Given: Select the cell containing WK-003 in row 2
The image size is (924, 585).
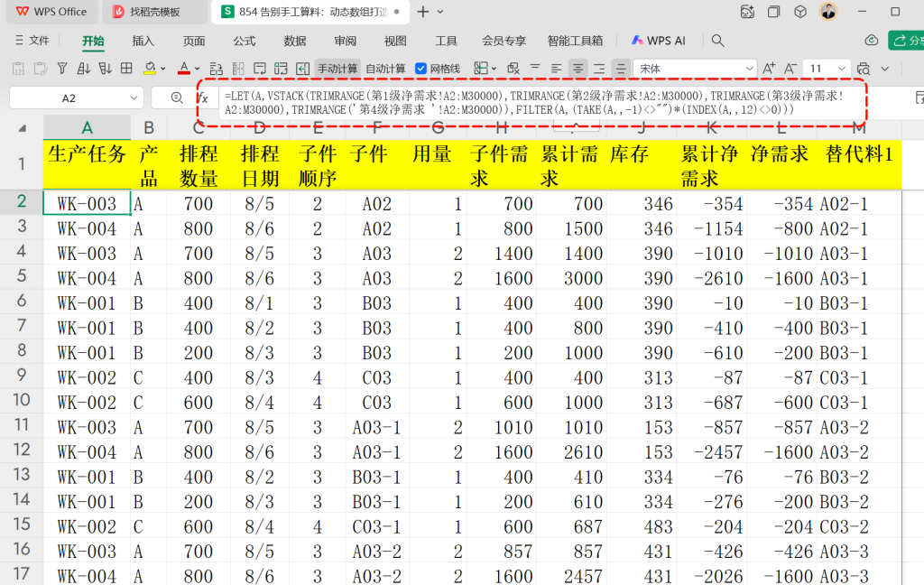Looking at the screenshot, I should 88,203.
